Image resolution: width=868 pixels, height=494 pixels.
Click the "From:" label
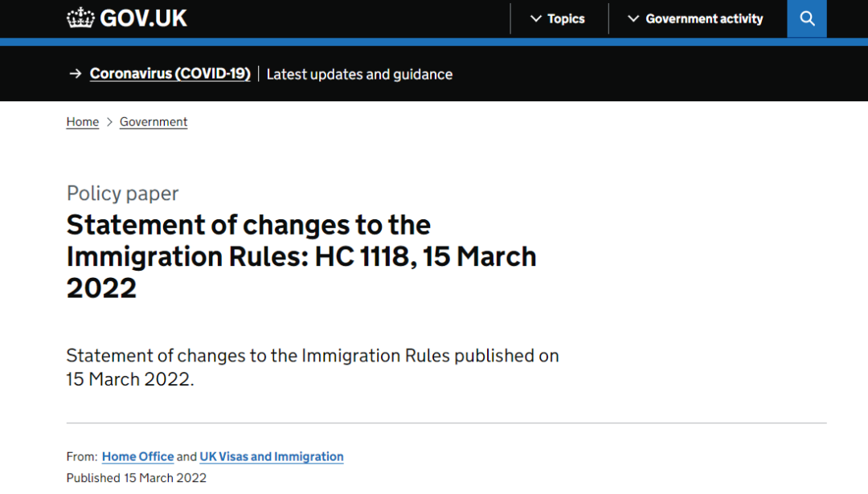pyautogui.click(x=82, y=456)
